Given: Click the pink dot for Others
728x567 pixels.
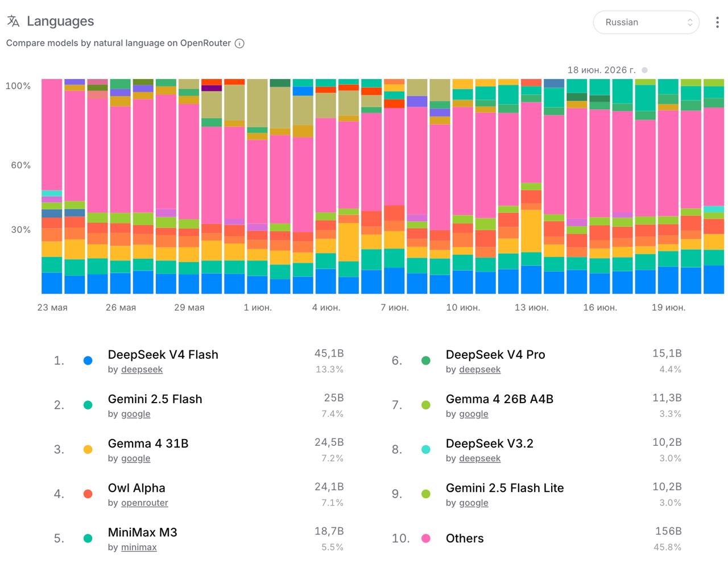Looking at the screenshot, I should pos(425,538).
